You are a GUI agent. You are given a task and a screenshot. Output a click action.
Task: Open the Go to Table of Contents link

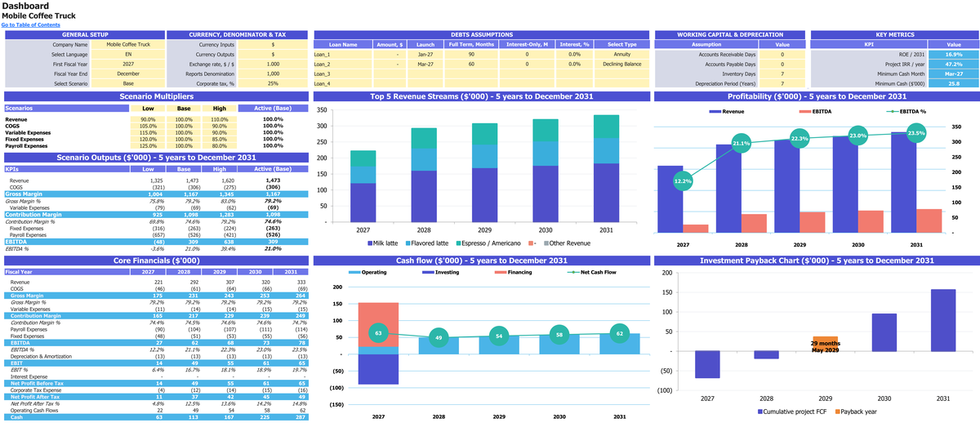[x=30, y=25]
